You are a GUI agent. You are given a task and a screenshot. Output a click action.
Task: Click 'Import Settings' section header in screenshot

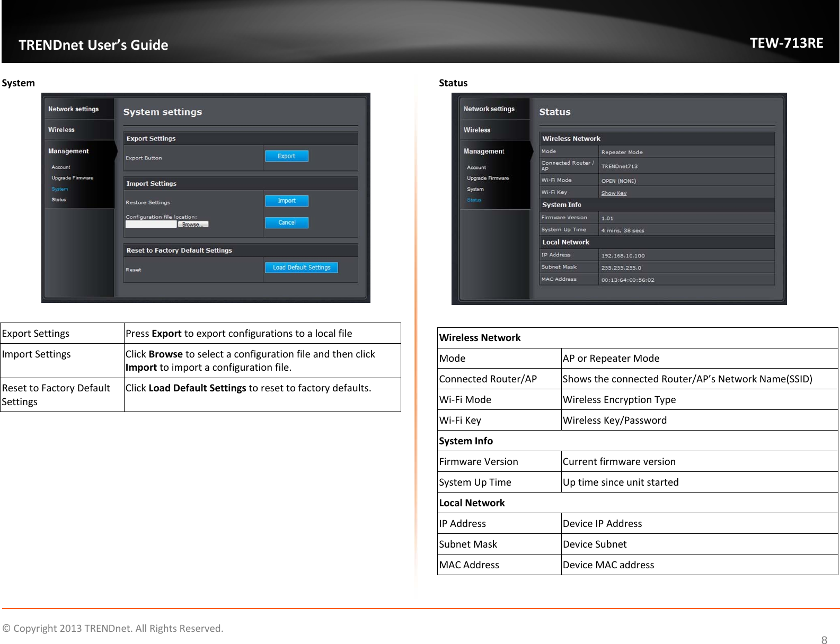(x=152, y=184)
